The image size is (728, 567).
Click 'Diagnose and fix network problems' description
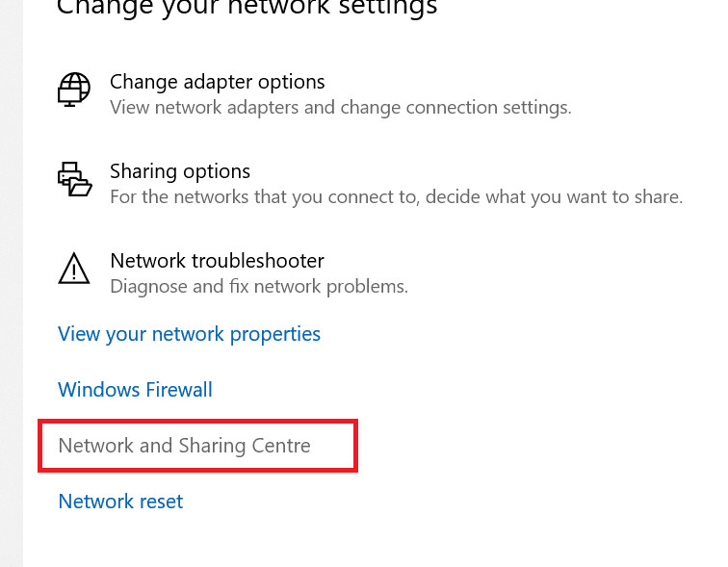click(259, 286)
